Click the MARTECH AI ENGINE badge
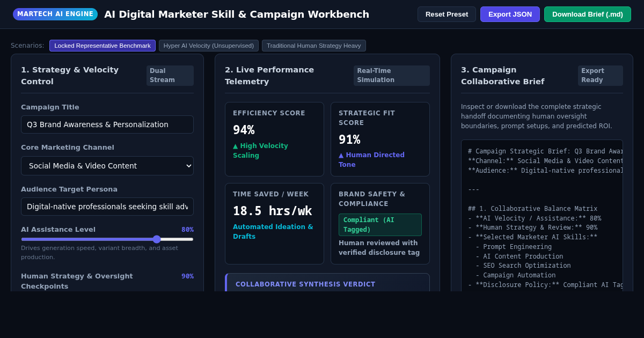This screenshot has width=644, height=338. point(55,14)
